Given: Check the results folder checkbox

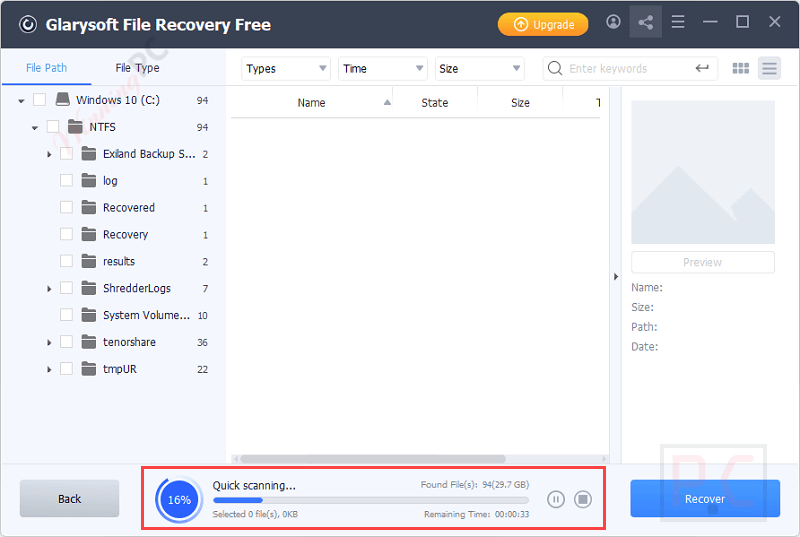Looking at the screenshot, I should (x=66, y=261).
